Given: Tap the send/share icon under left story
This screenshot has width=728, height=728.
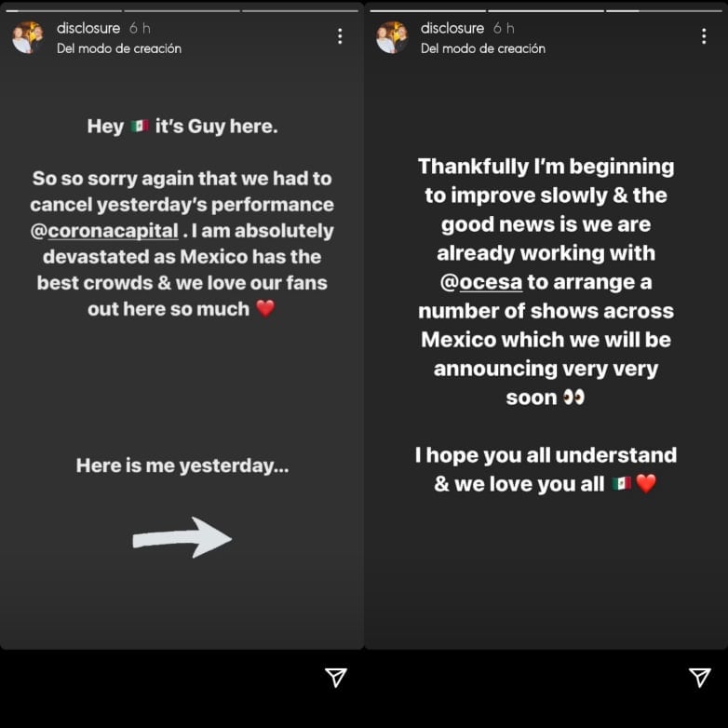Looking at the screenshot, I should 336,678.
